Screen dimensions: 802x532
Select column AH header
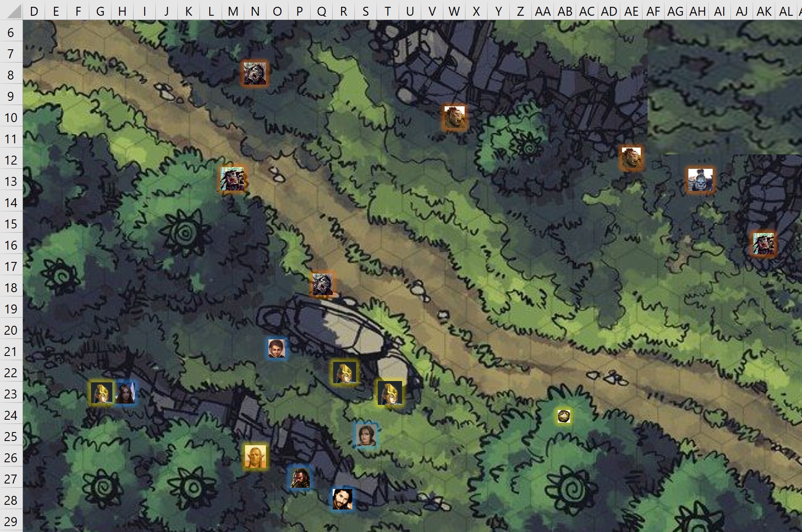click(x=698, y=11)
